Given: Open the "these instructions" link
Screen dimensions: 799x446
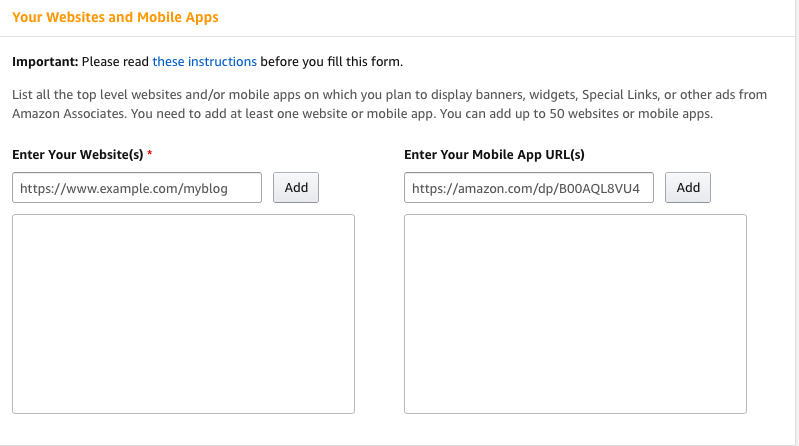Looking at the screenshot, I should pos(204,62).
